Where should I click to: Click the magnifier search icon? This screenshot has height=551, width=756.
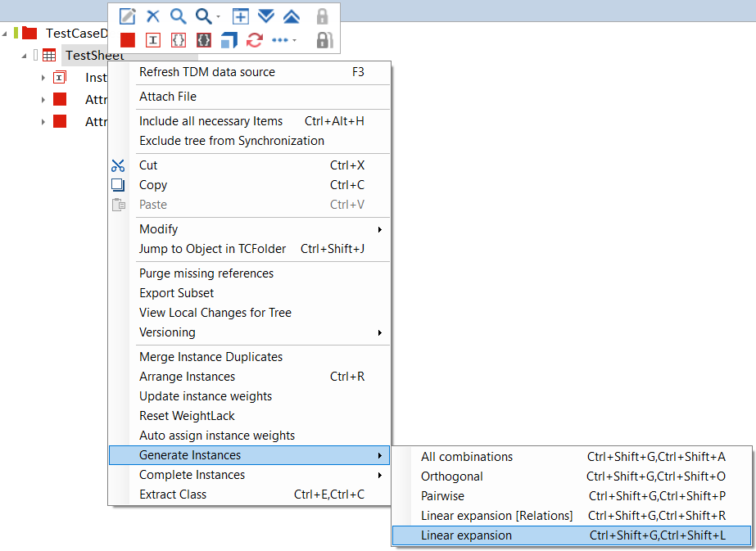(178, 16)
